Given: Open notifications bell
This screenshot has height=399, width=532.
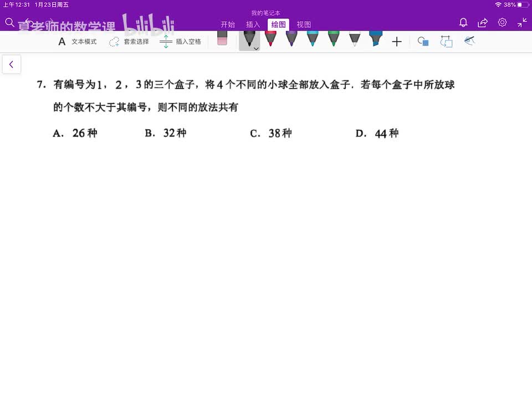Looking at the screenshot, I should [463, 23].
